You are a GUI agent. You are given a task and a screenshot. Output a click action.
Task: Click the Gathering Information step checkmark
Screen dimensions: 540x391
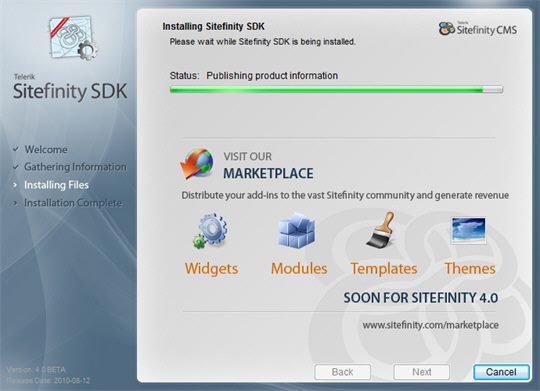click(16, 167)
